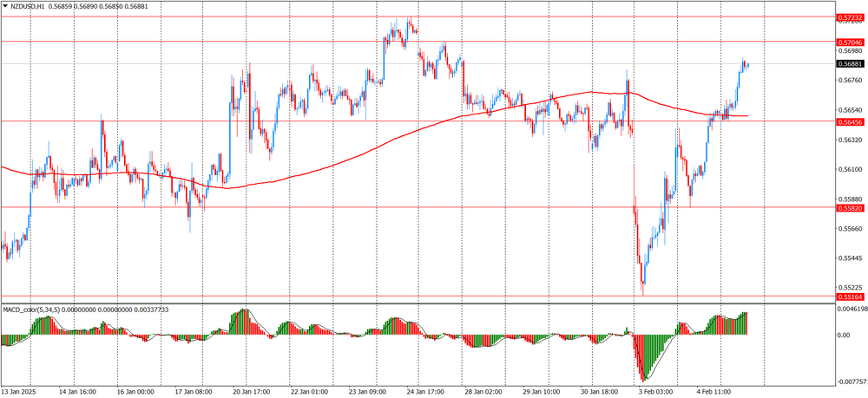Click the 13 Jan 2025 date label
868x398 pixels.
click(21, 391)
